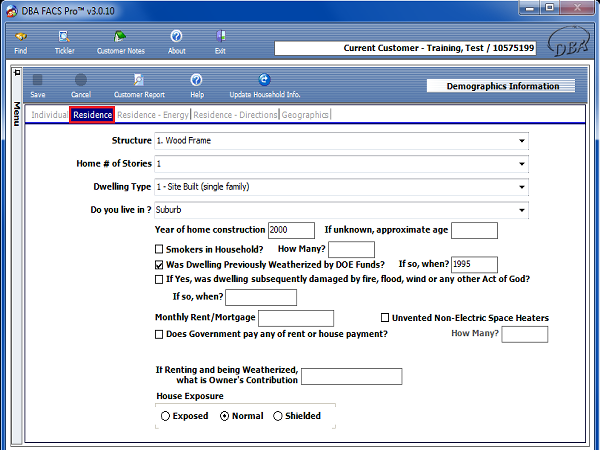Screen dimensions: 600x450
Task: Minimize the DBA FACS Pro window
Action: point(530,8)
